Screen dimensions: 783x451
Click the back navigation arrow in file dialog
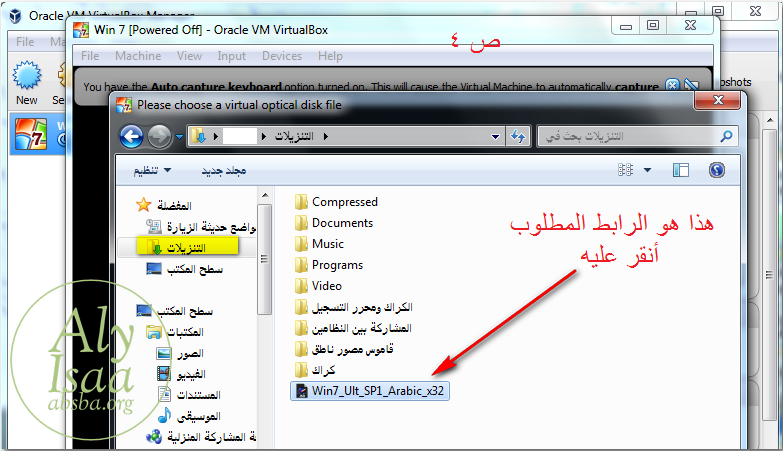click(x=131, y=136)
